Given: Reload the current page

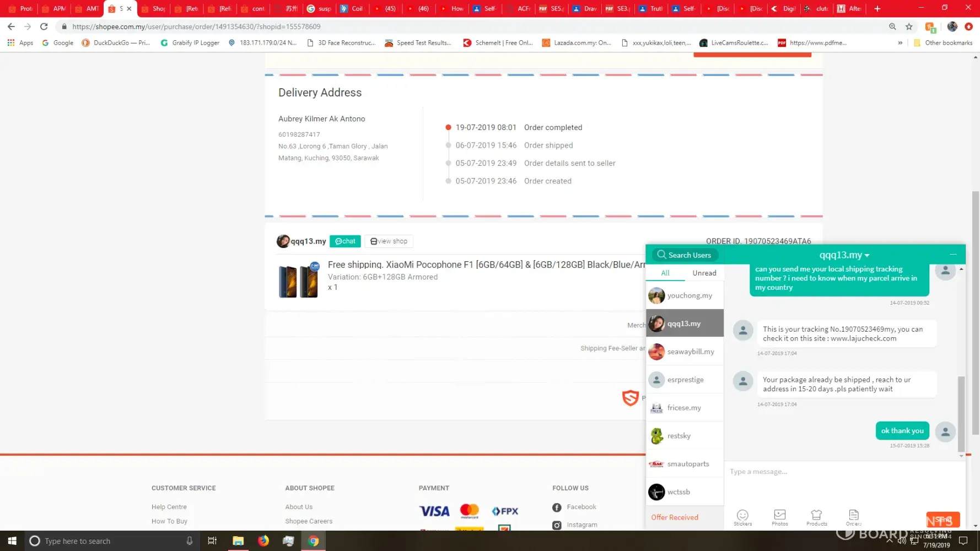Looking at the screenshot, I should (x=44, y=26).
